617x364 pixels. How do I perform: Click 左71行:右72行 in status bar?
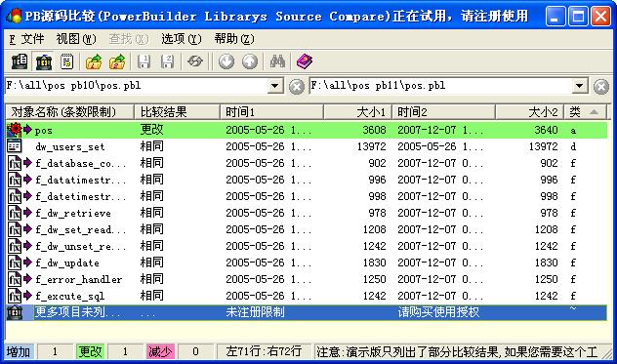(x=264, y=351)
